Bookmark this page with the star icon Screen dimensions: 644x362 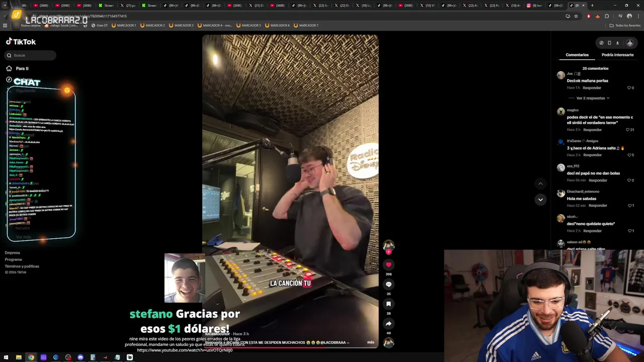(576, 16)
